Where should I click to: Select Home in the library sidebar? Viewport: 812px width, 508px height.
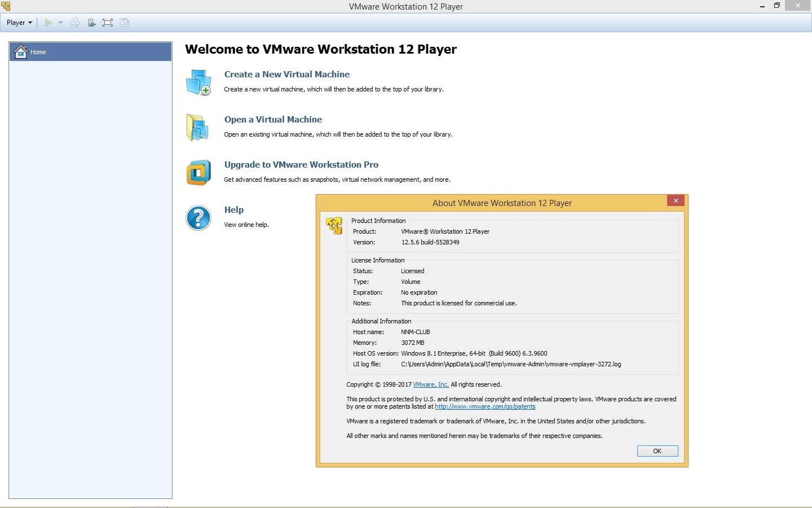tap(90, 51)
